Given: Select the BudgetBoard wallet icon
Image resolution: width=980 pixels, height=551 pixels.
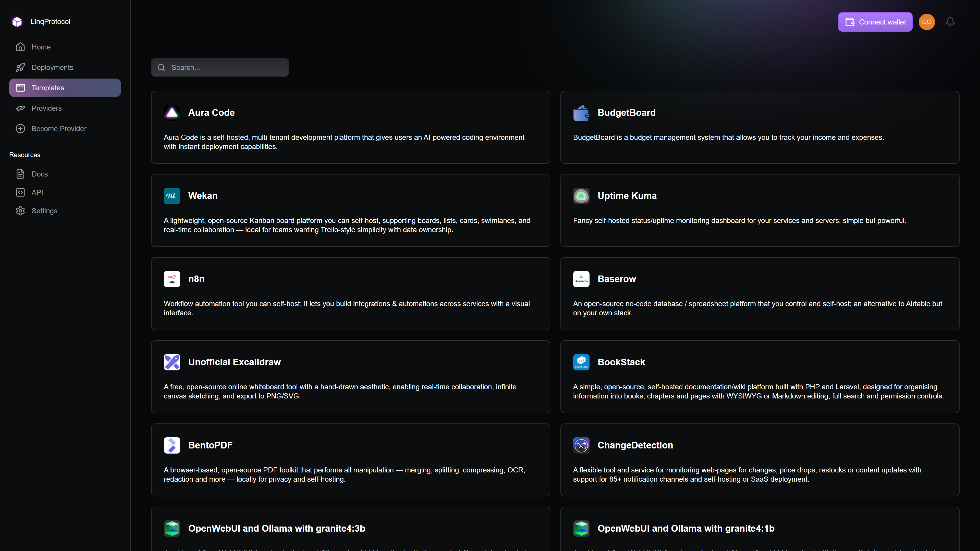Looking at the screenshot, I should click(x=581, y=112).
